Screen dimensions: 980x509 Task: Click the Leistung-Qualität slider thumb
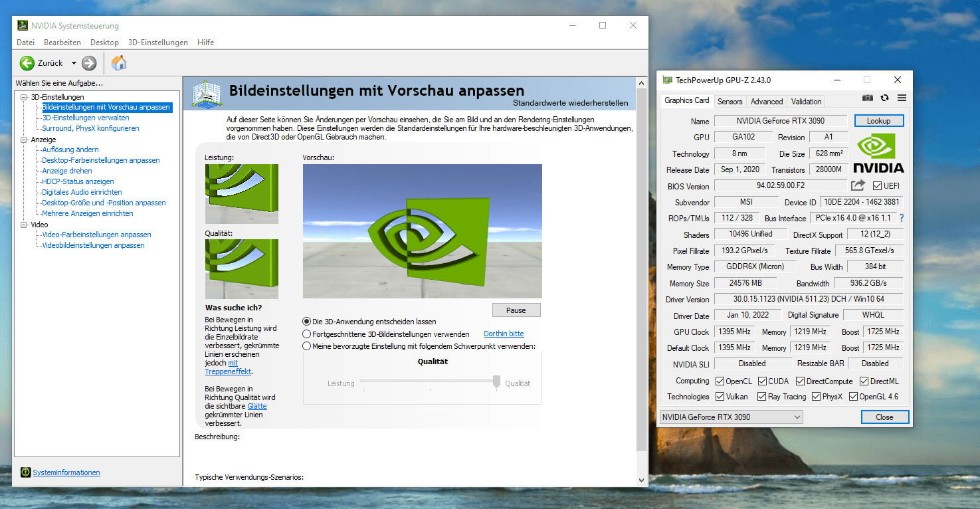coord(496,383)
